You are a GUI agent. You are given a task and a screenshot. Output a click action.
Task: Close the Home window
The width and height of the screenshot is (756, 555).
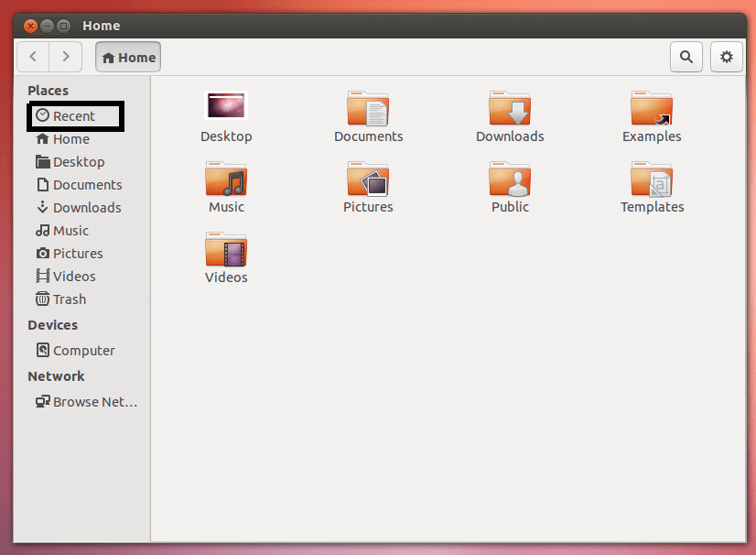click(30, 26)
